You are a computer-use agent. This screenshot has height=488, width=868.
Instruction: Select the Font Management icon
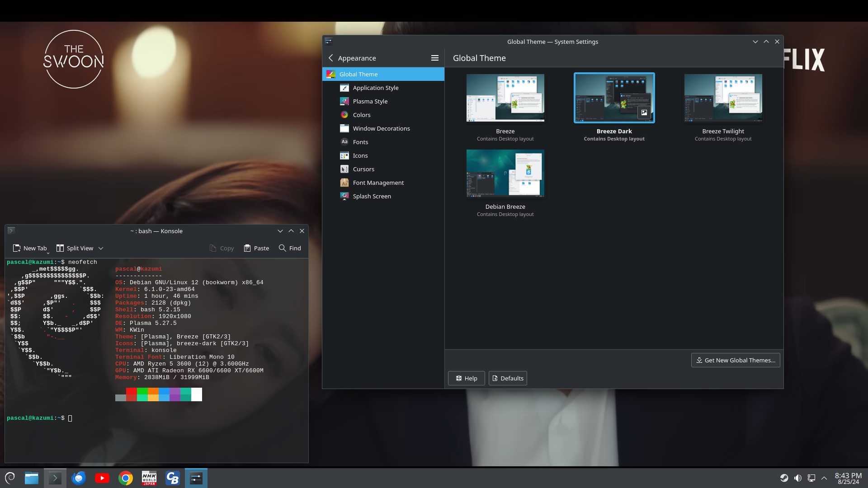coord(344,183)
